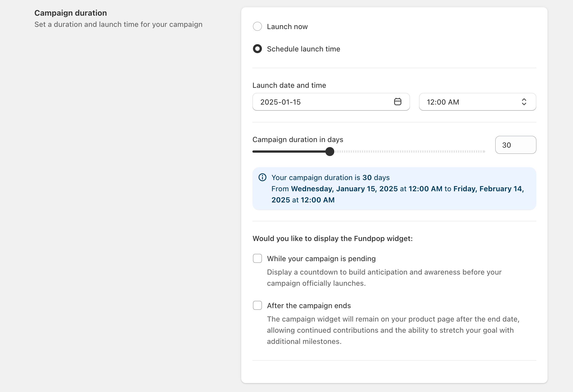Click the calendar icon in date field

point(397,102)
